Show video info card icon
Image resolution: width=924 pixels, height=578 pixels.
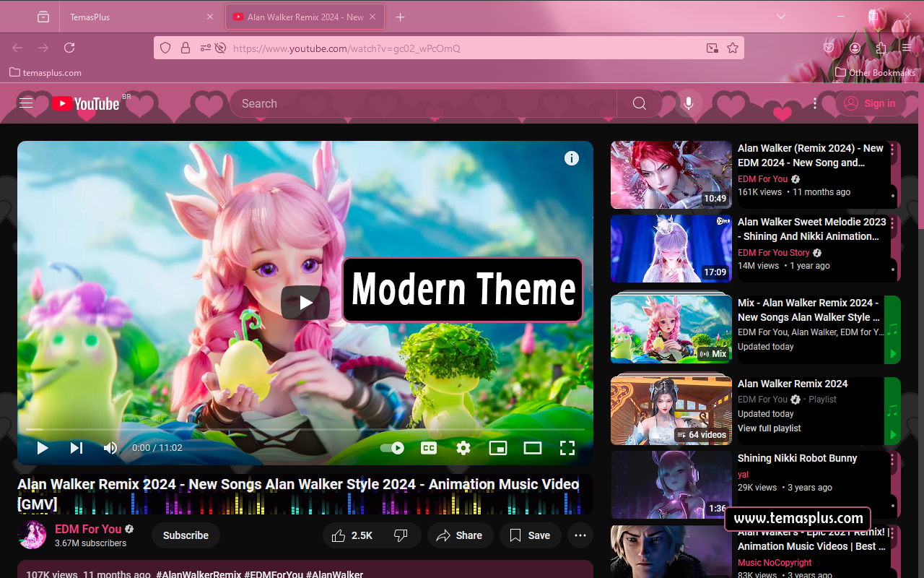(572, 158)
